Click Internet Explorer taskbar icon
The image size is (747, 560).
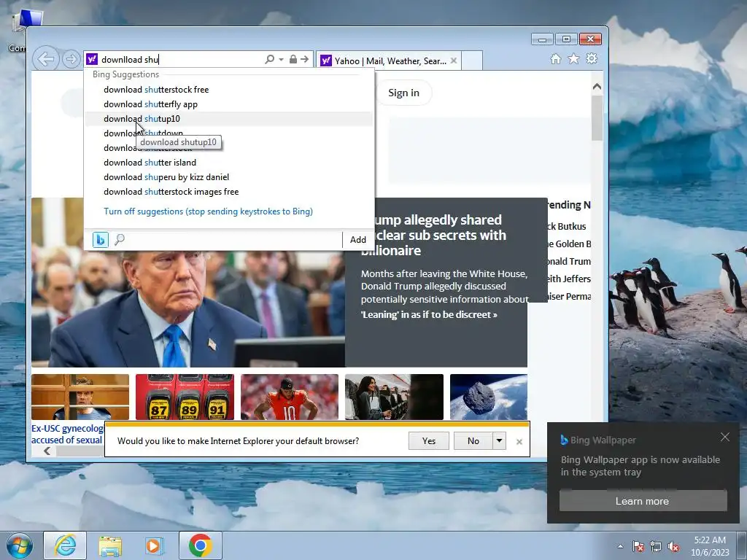click(65, 545)
